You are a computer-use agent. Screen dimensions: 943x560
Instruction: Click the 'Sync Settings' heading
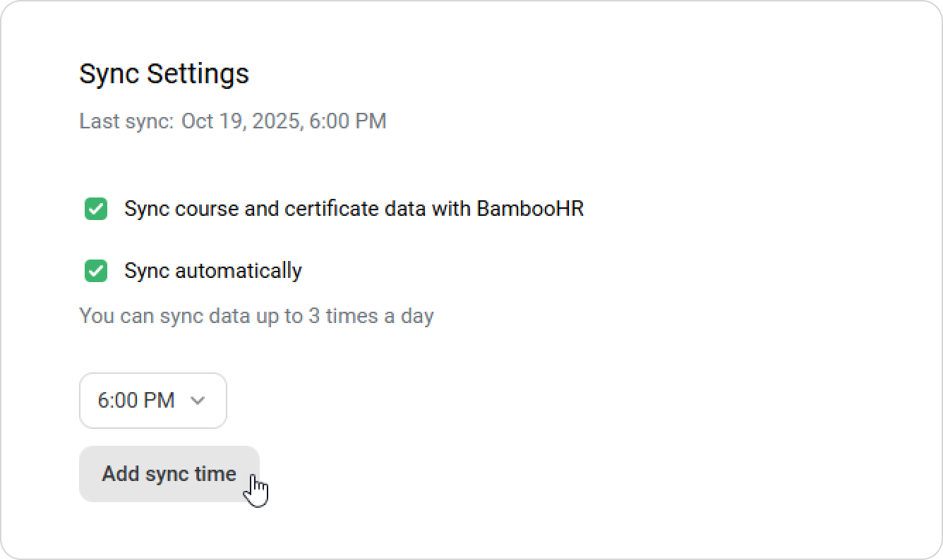[164, 73]
